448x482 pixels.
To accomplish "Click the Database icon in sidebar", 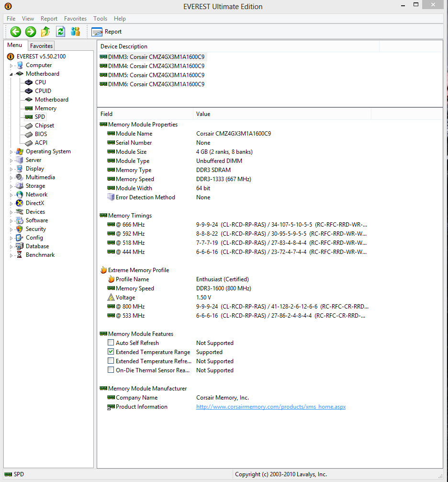I will (20, 246).
